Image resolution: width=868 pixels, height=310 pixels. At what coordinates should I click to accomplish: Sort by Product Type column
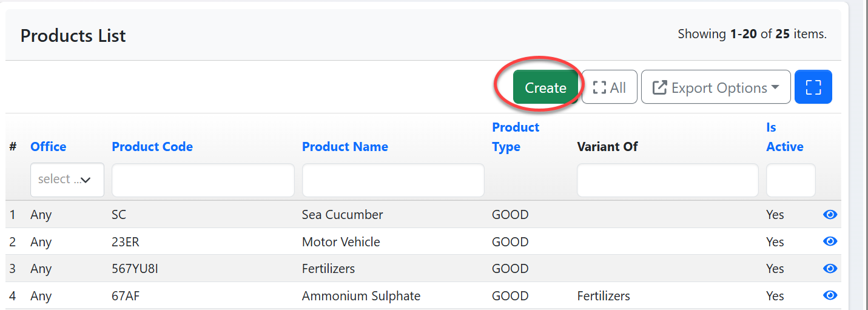coord(515,137)
